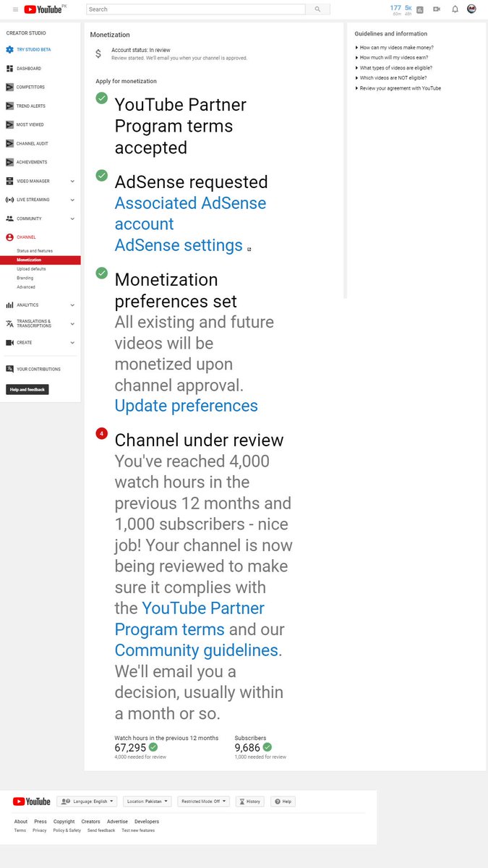Open the account avatar menu
The height and width of the screenshot is (868, 488).
click(x=471, y=9)
